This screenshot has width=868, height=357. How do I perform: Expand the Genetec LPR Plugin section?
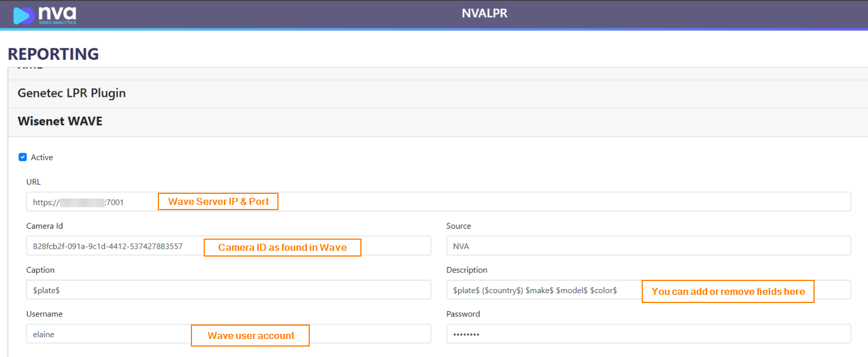point(438,93)
